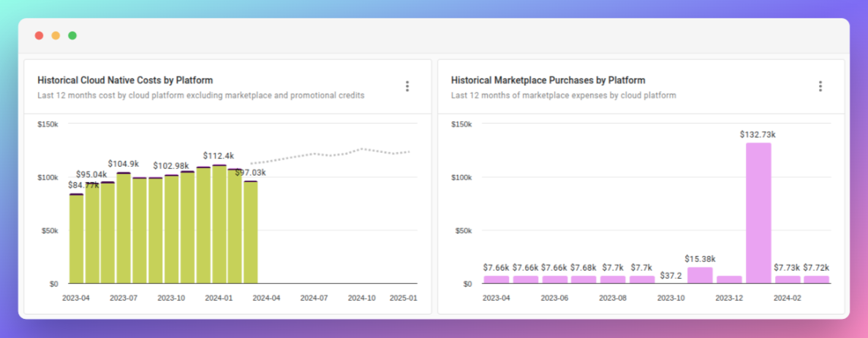The image size is (868, 338).
Task: Open Marketplace Purchases chart options menu
Action: (x=820, y=86)
